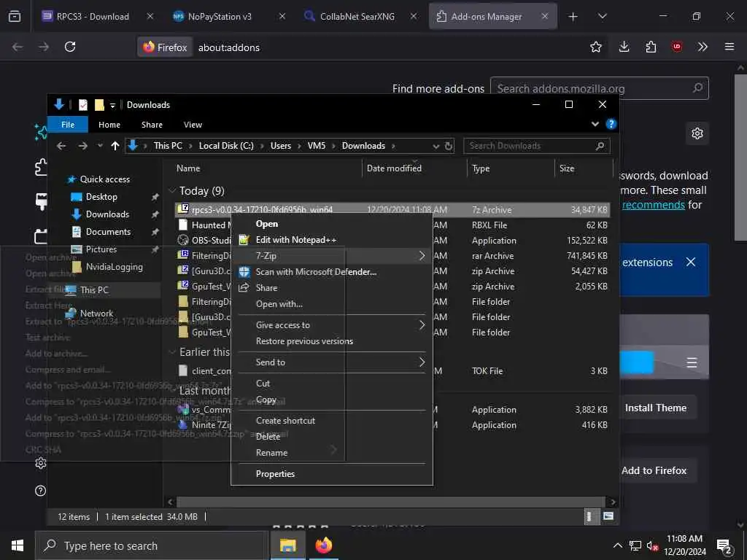Screen dimensions: 747x560
Task: Open the File tab in Explorer
Action: click(68, 124)
